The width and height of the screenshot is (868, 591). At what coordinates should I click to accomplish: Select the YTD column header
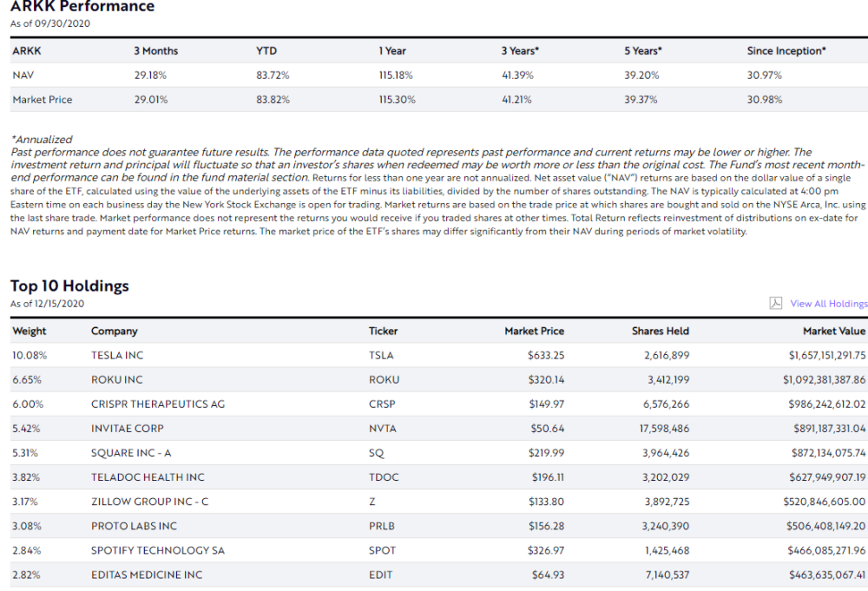(266, 51)
